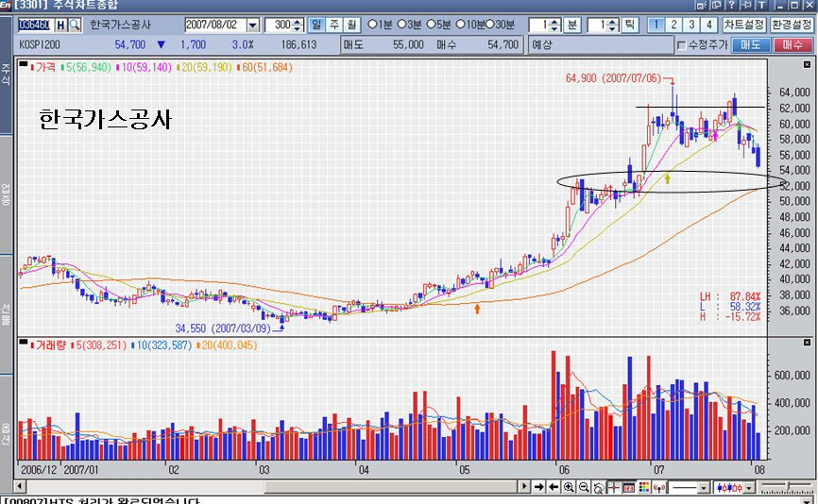Switch to chart layout 4
Screen dimensions: 818x504
709,25
